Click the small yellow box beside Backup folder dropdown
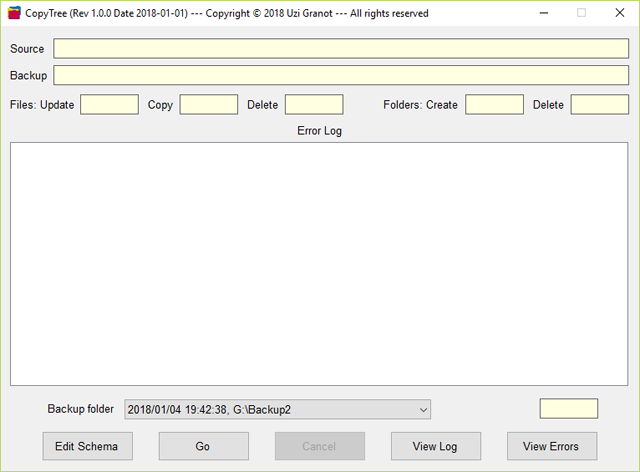 click(x=569, y=409)
